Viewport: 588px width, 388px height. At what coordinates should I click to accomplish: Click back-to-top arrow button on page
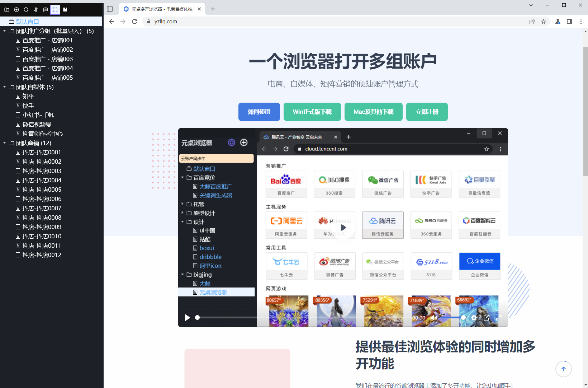(564, 369)
